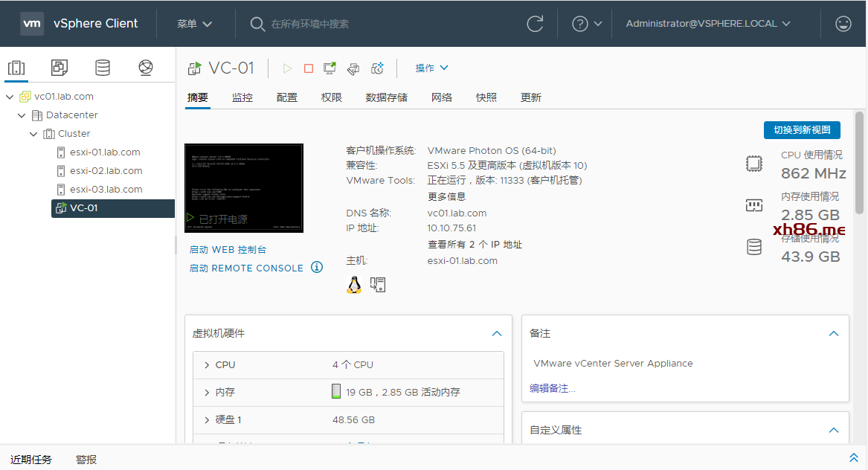Click the 切换到新视图 button
The width and height of the screenshot is (868, 470).
click(x=802, y=130)
